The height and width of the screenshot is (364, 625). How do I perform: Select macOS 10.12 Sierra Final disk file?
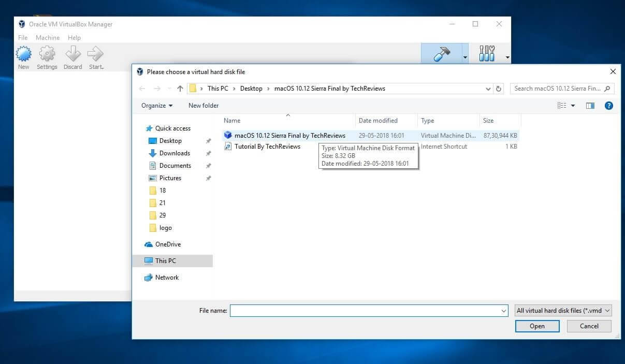click(289, 136)
